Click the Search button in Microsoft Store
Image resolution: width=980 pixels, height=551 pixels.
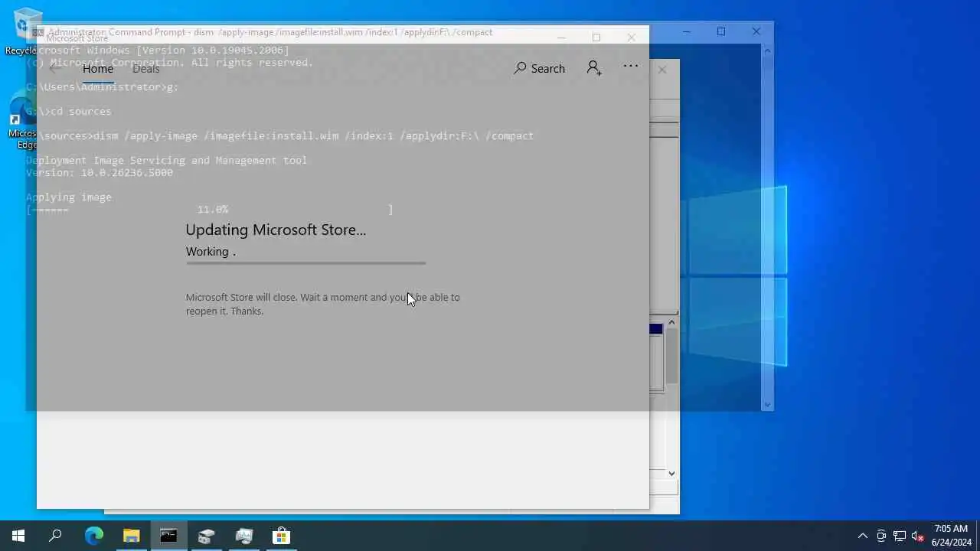[540, 69]
